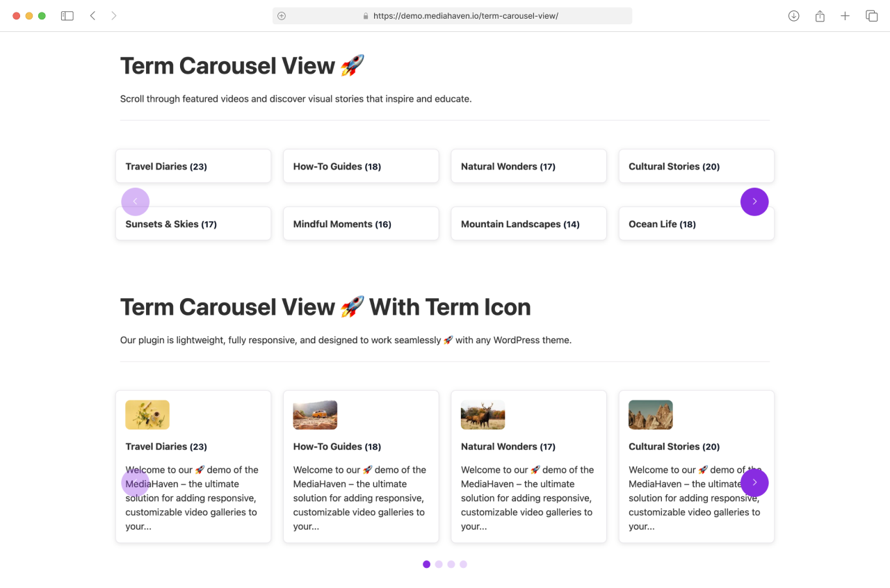Open the Safari downloads list
This screenshot has height=588, width=890.
[794, 16]
